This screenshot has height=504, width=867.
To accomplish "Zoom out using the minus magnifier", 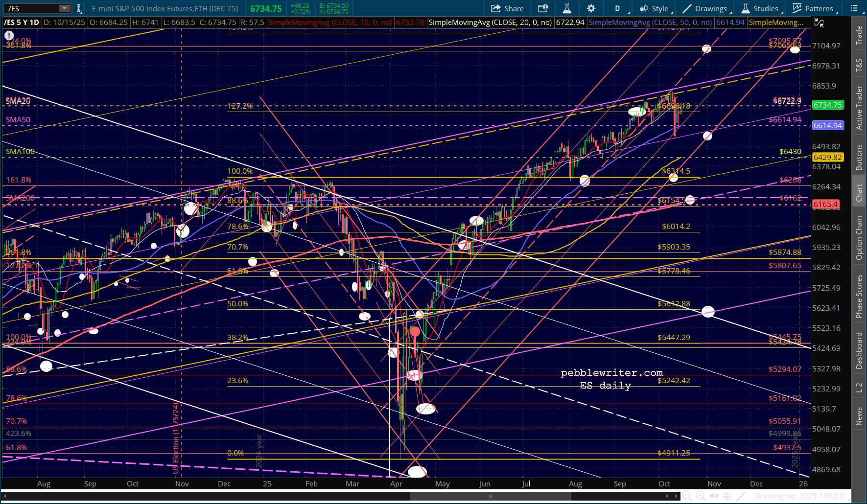I will coord(687,496).
